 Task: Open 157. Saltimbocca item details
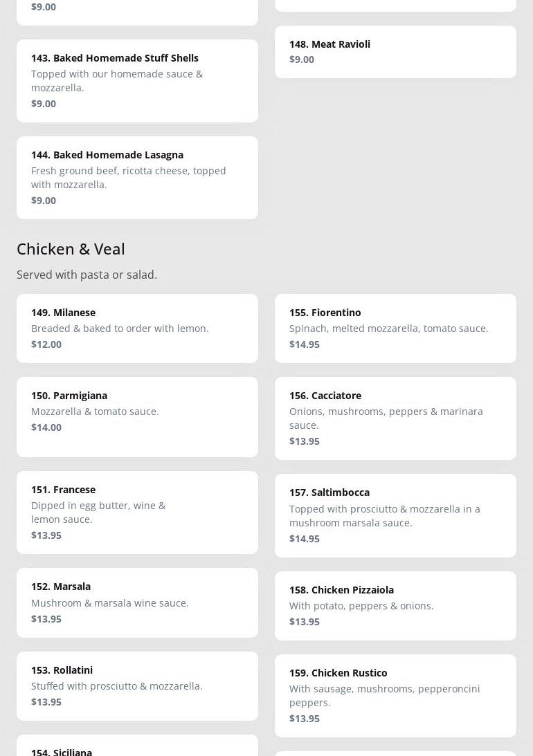(x=395, y=515)
